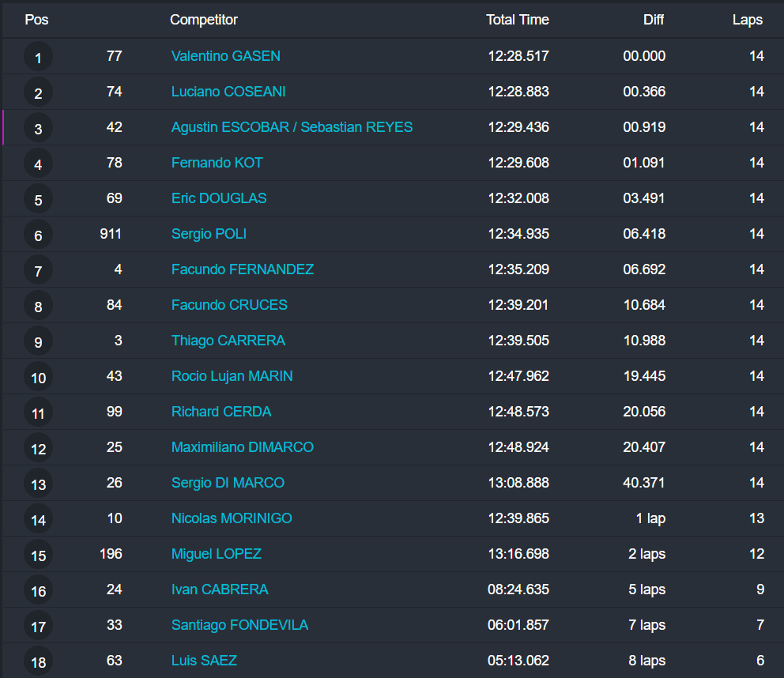
Task: Open Valentino GASEN competitor link
Action: 225,56
